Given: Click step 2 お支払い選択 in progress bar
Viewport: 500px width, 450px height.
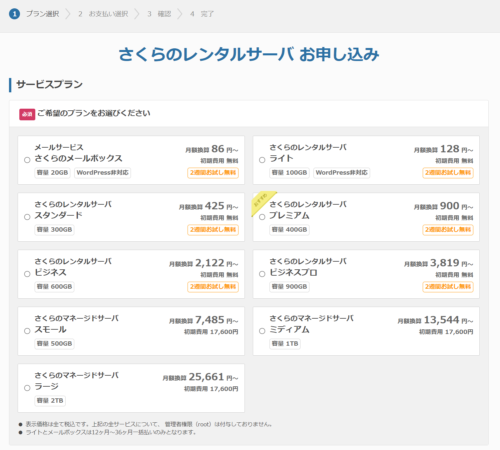Looking at the screenshot, I should click(x=103, y=14).
